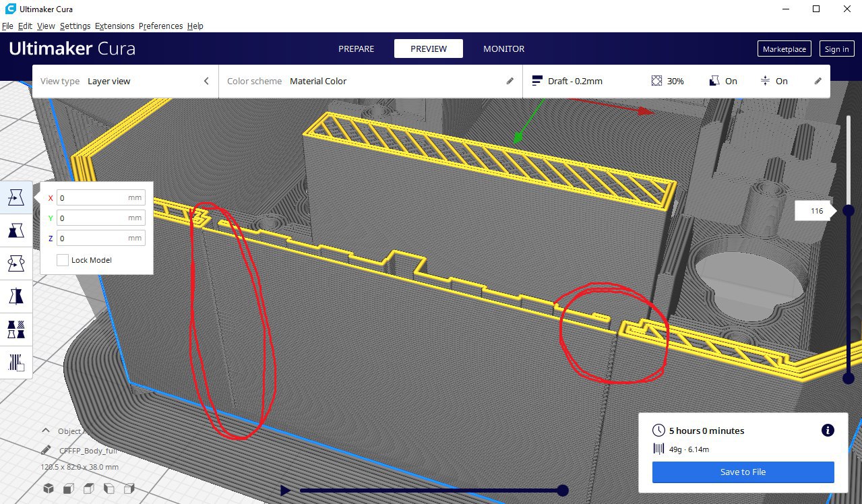Click the X position input field

[101, 198]
